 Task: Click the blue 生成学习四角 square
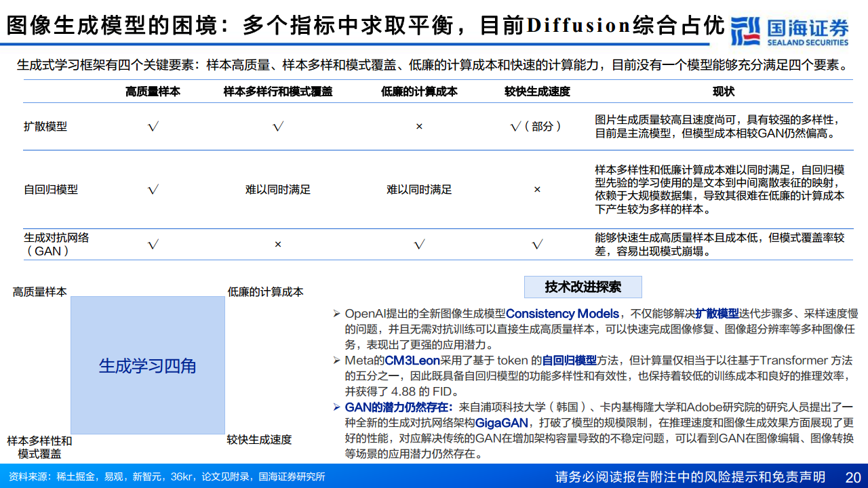coord(148,366)
